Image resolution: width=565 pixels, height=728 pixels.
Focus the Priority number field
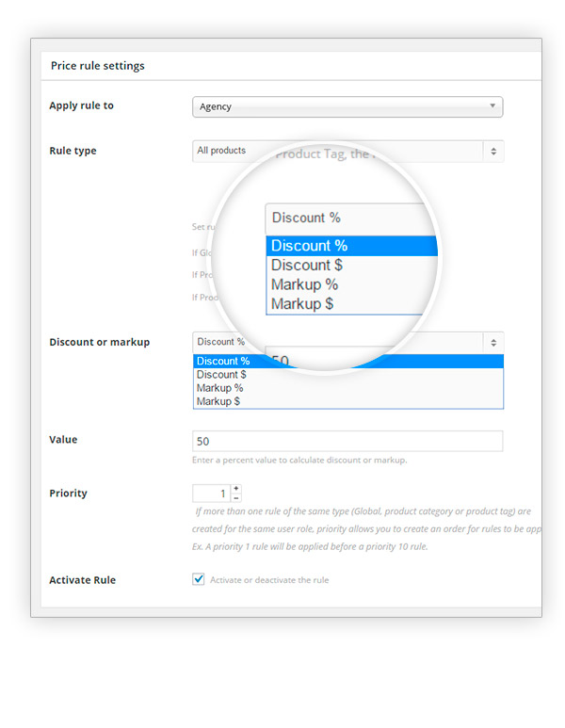point(211,493)
